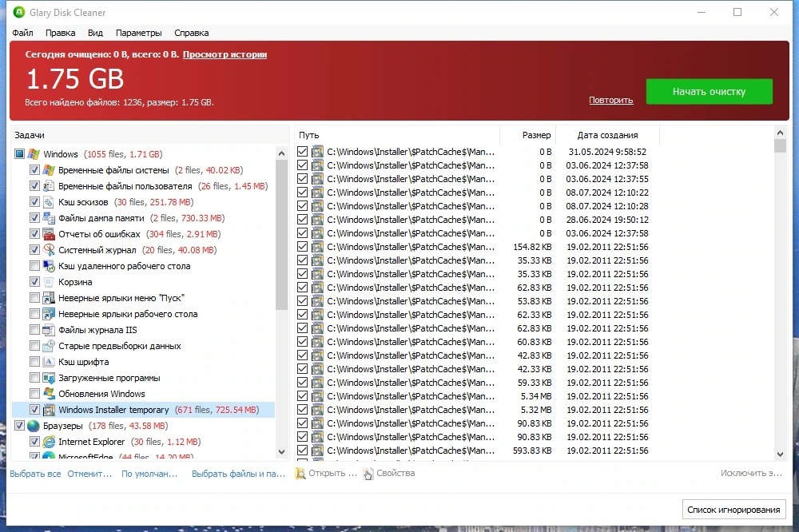The image size is (799, 532).
Task: Toggle the Windows category checkbox
Action: (x=19, y=154)
